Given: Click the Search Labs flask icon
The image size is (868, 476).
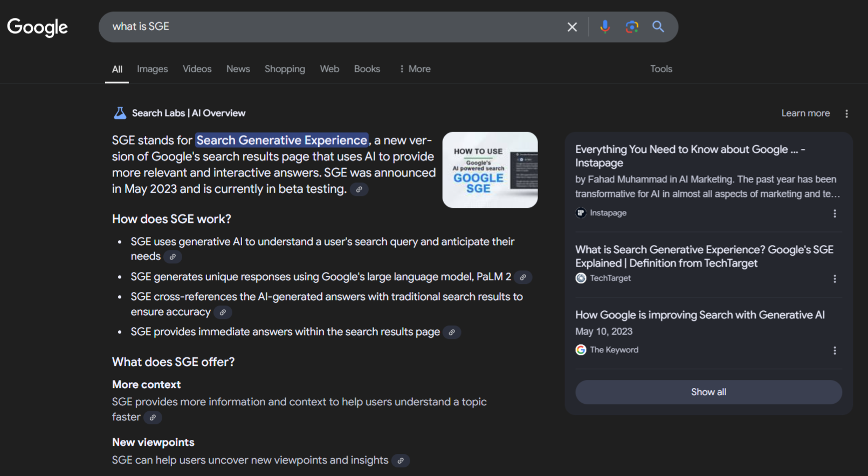Looking at the screenshot, I should (120, 113).
